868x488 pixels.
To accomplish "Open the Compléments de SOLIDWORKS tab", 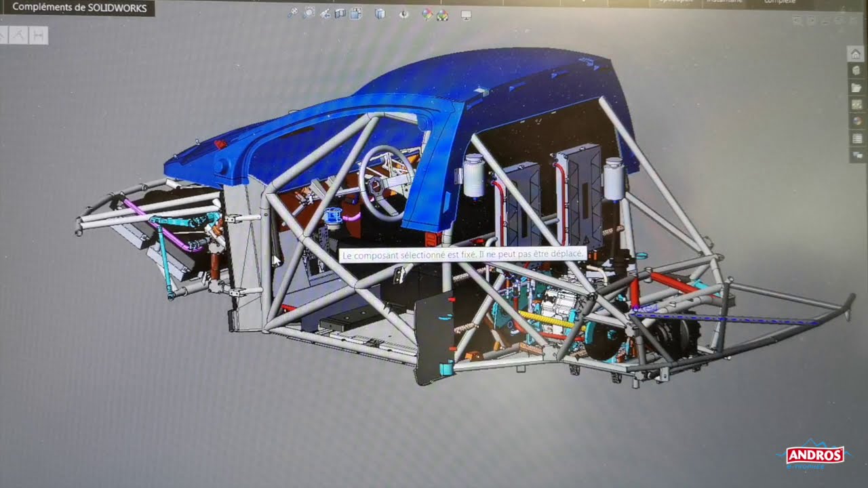I will click(x=79, y=8).
